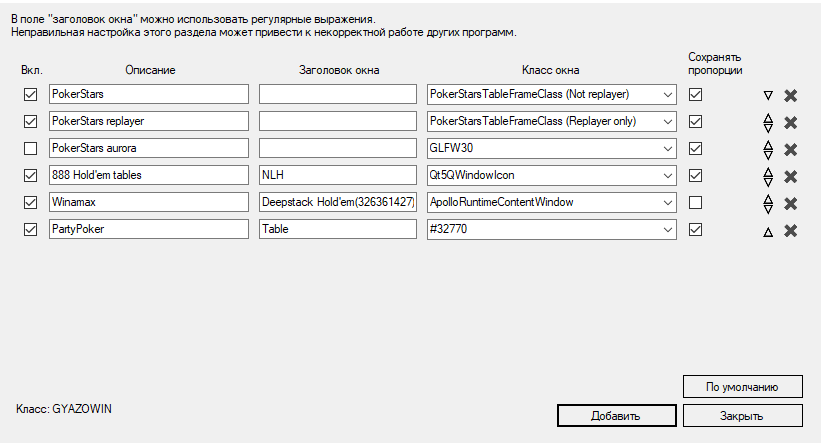This screenshot has height=443, width=821.
Task: Move the PartyPoker row up
Action: (768, 232)
